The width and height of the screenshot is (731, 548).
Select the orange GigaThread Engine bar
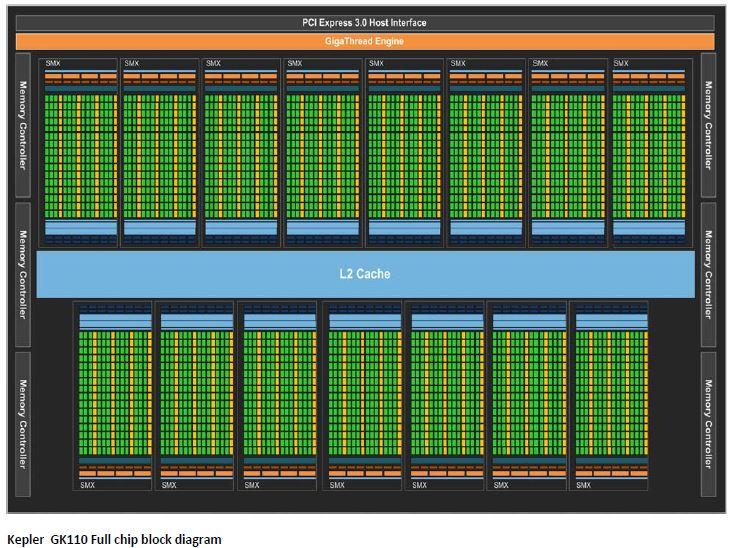click(365, 42)
